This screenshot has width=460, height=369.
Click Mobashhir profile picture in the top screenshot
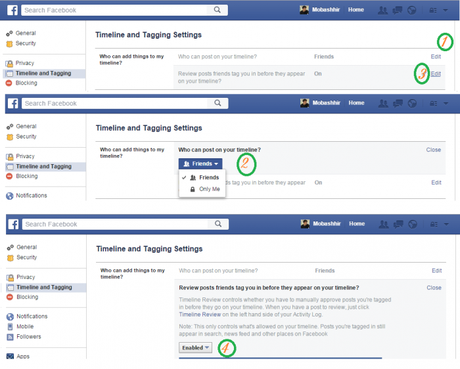point(304,10)
